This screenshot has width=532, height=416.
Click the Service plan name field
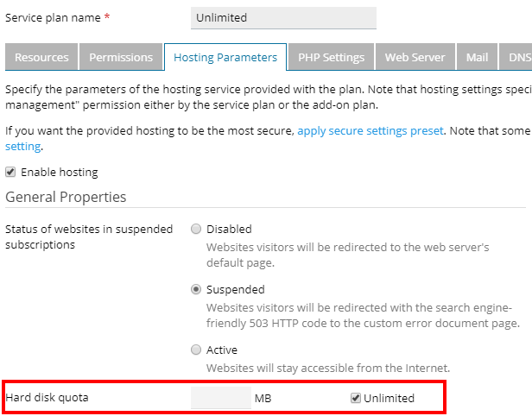click(x=283, y=18)
